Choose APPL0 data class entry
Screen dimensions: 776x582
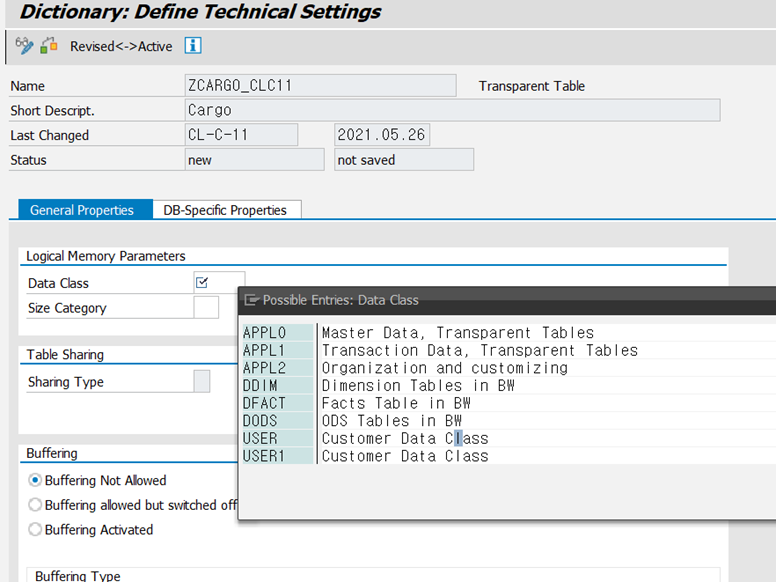pyautogui.click(x=278, y=333)
